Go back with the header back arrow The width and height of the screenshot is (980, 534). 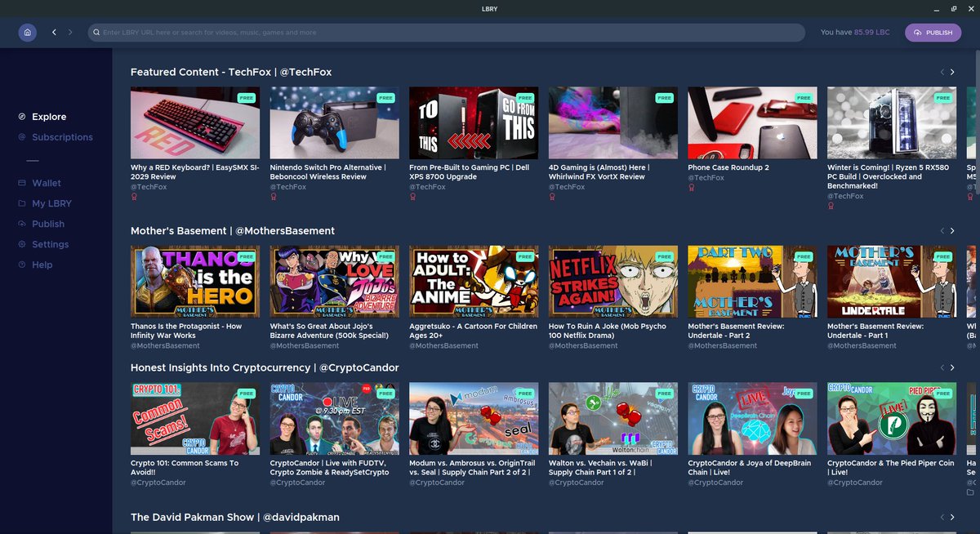point(54,33)
